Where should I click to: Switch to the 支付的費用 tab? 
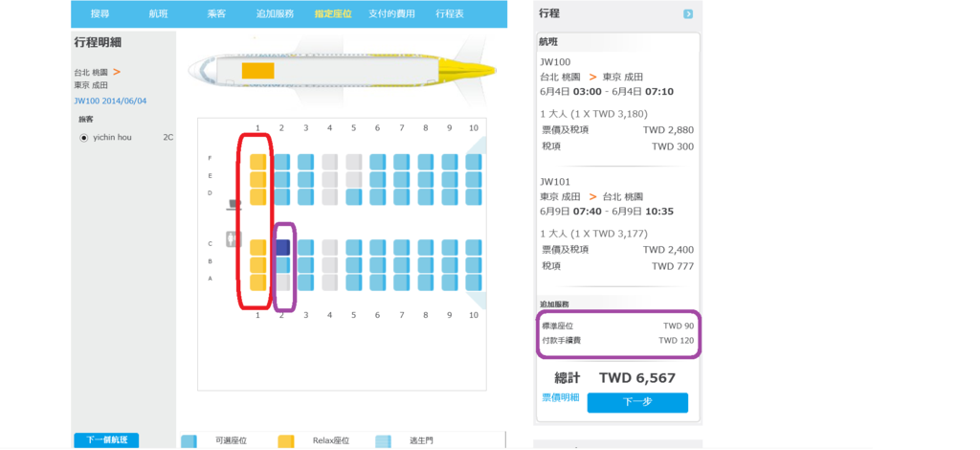point(391,13)
